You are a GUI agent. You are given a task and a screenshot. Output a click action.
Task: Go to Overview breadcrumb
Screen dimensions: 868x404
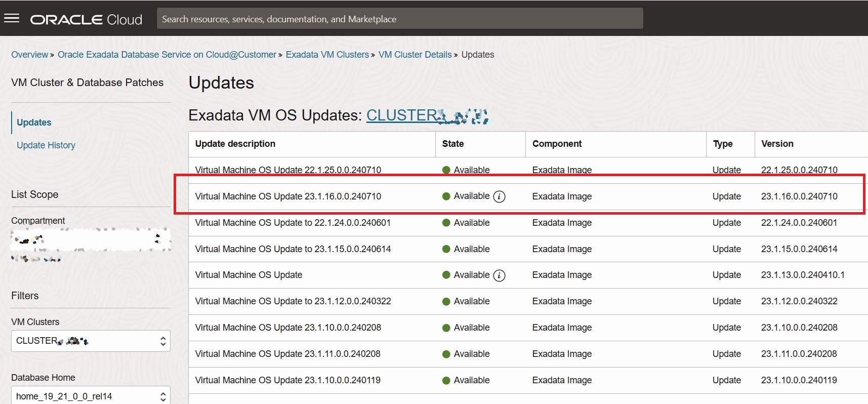30,55
